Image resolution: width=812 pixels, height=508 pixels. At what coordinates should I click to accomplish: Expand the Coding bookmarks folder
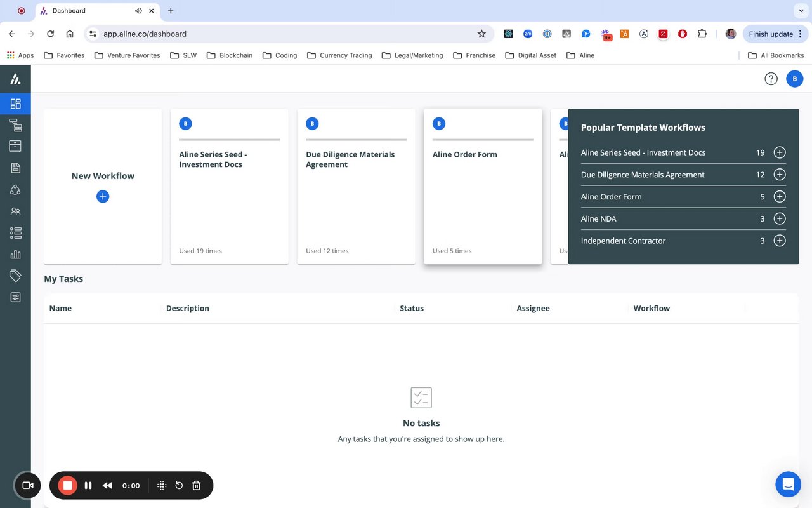280,55
